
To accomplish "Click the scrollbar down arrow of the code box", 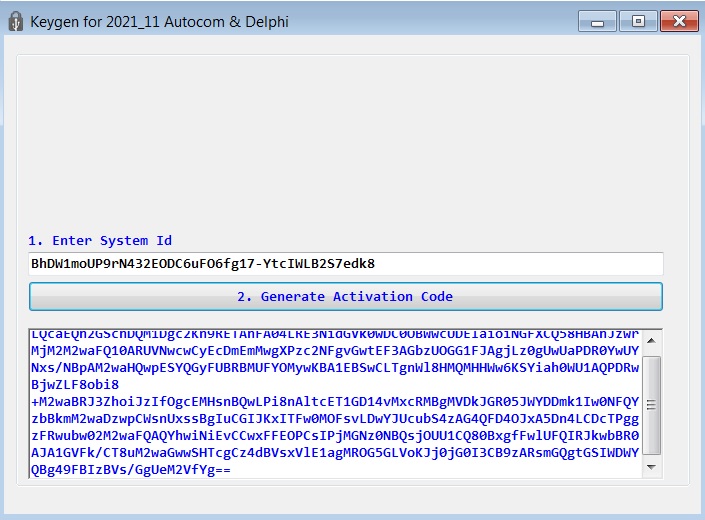I will click(x=651, y=467).
